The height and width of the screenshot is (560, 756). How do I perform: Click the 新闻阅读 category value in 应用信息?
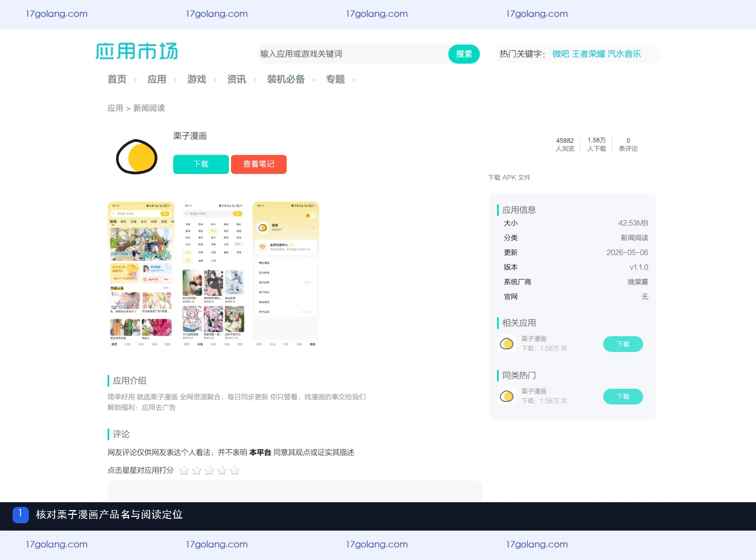[635, 238]
